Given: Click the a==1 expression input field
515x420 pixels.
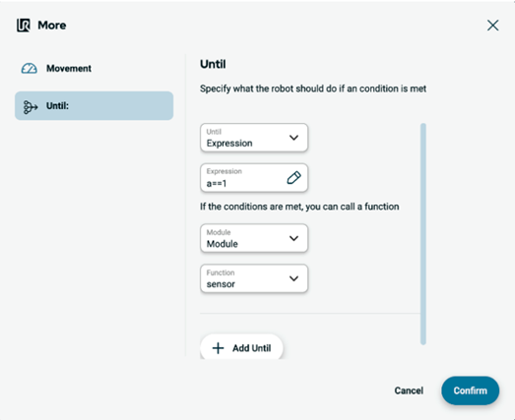Looking at the screenshot, I should pyautogui.click(x=254, y=178).
